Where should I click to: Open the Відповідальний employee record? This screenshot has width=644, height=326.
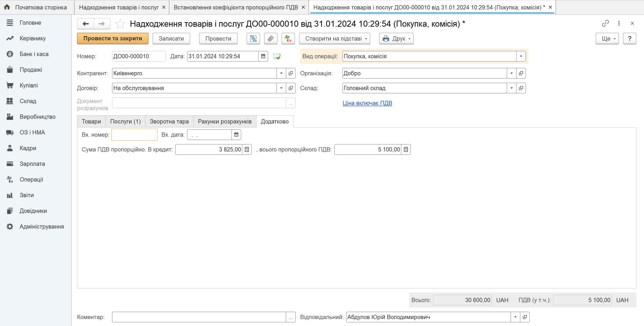coord(525,317)
